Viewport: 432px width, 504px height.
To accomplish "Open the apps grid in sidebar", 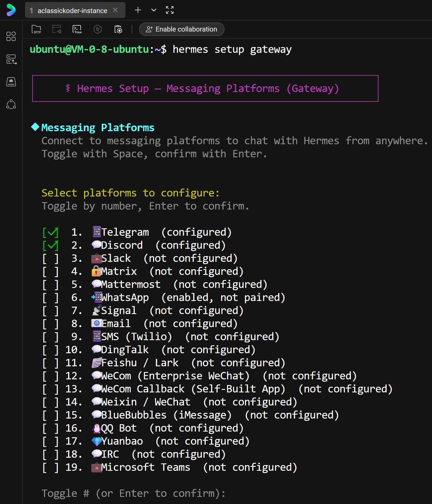I will coord(11,36).
